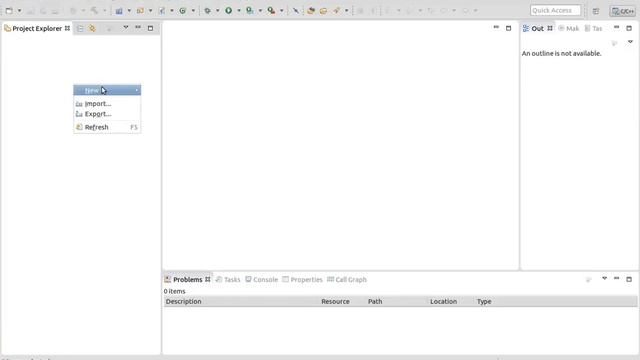
Task: Choose Refresh from the context menu
Action: click(107, 127)
